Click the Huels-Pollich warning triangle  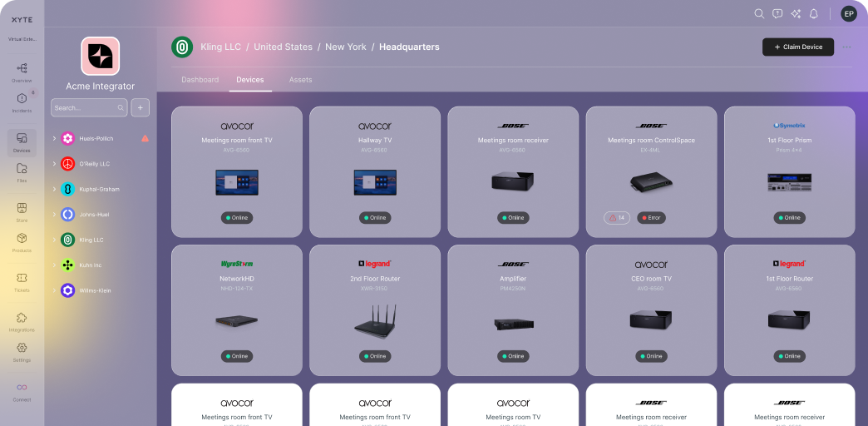[x=145, y=138]
